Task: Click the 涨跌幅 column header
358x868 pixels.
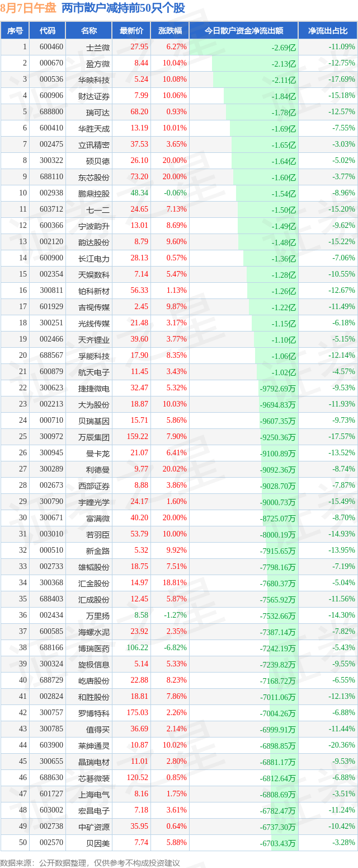Action: [x=169, y=31]
